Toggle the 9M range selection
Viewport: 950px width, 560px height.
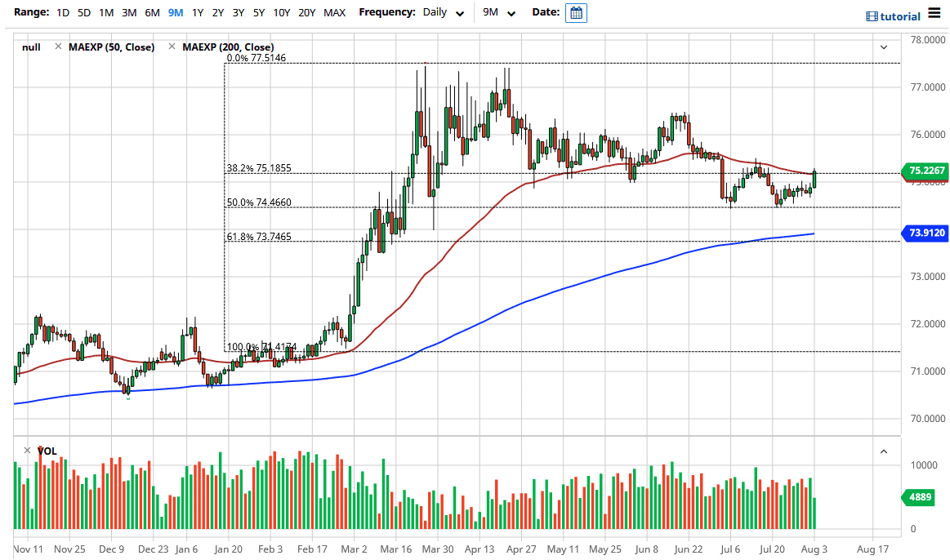[175, 13]
